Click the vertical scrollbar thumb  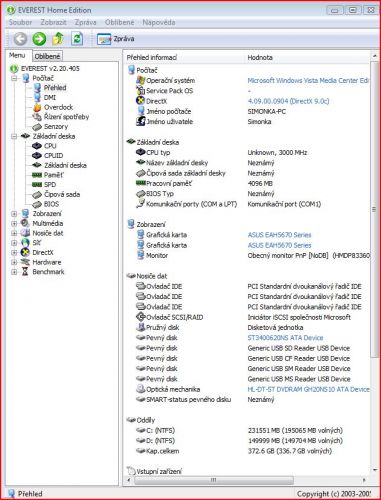pyautogui.click(x=374, y=210)
